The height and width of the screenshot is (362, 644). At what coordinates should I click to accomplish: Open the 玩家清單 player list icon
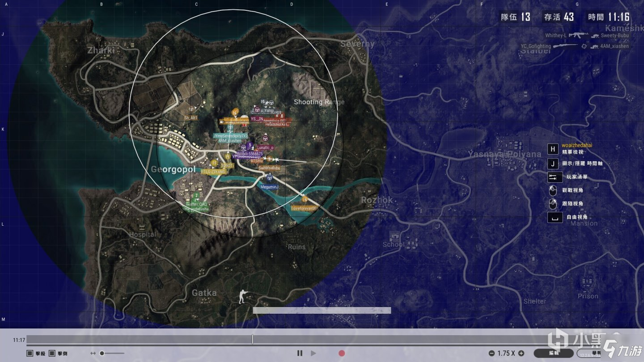pyautogui.click(x=555, y=177)
